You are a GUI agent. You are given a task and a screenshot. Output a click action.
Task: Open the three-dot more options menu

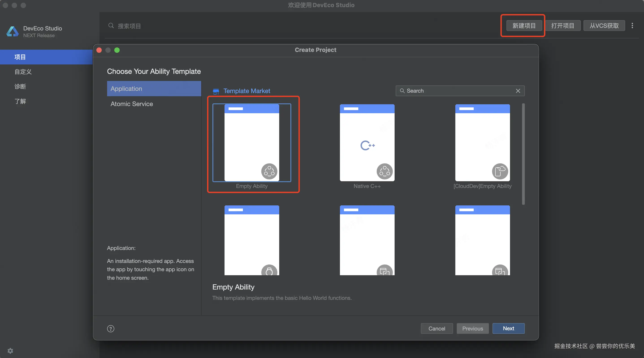(x=632, y=26)
